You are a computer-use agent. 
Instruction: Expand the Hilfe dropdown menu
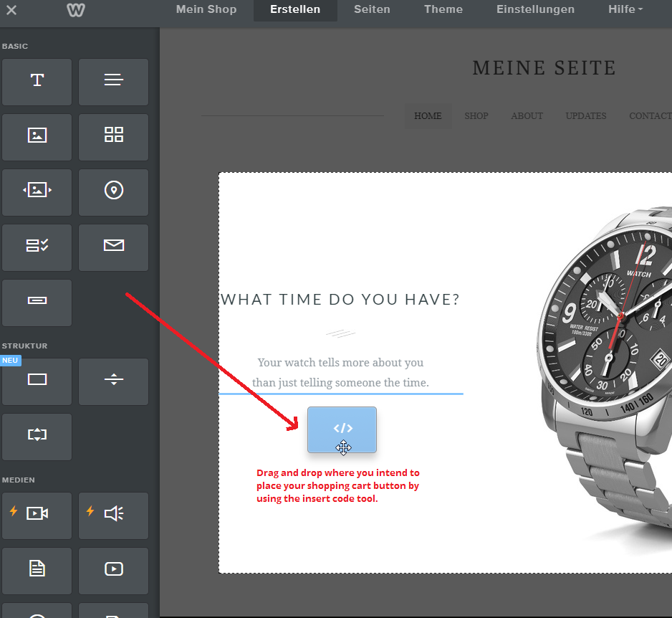click(625, 9)
